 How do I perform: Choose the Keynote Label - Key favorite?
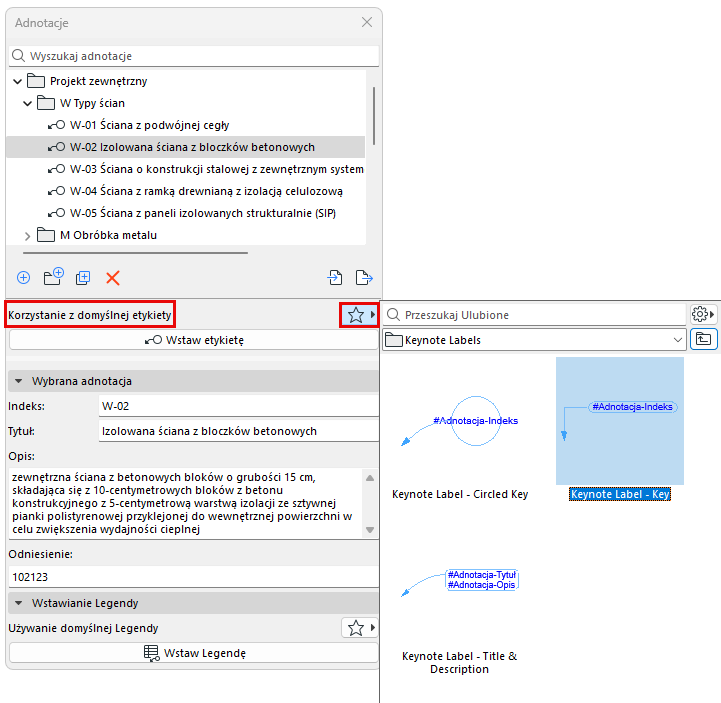pos(620,430)
